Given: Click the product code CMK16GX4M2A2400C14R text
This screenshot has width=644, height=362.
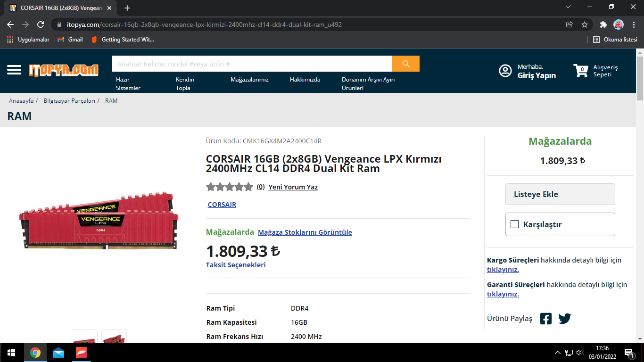Looking at the screenshot, I should click(282, 141).
